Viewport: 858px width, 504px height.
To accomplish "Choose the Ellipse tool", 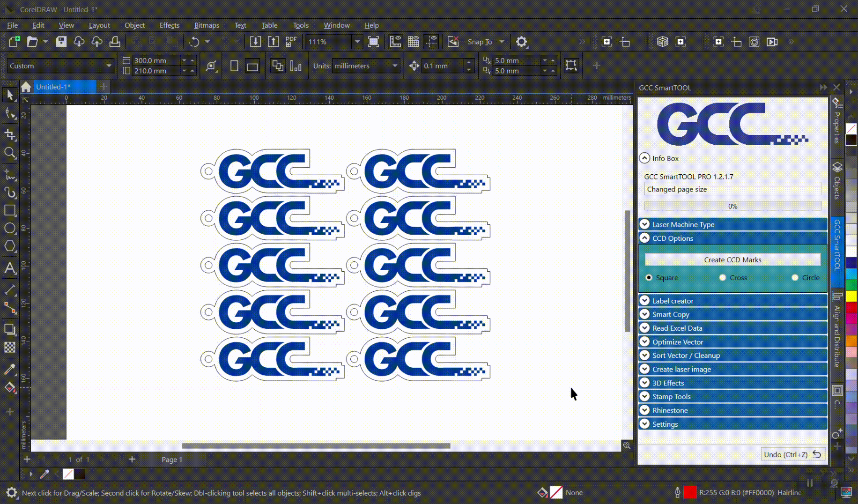I will 10,229.
